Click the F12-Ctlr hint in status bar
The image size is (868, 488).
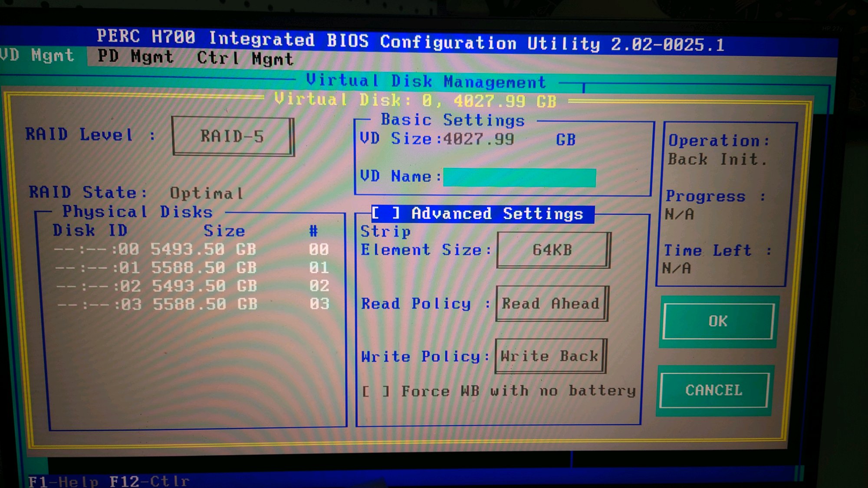[149, 481]
